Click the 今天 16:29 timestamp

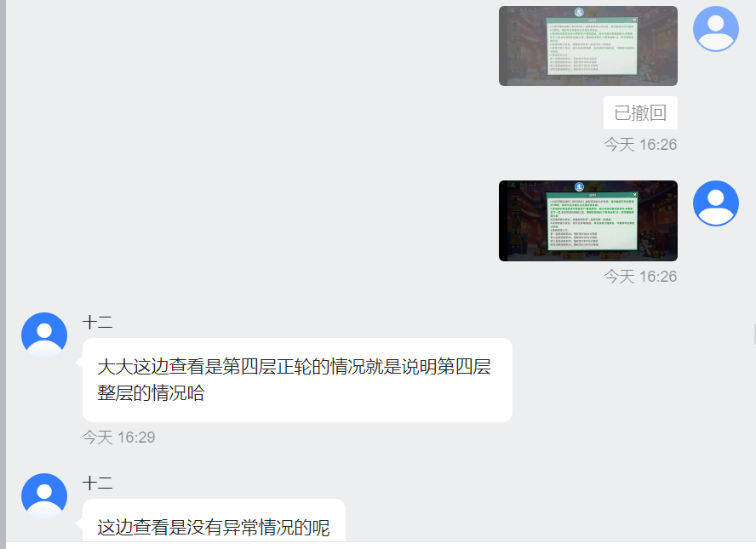point(118,437)
